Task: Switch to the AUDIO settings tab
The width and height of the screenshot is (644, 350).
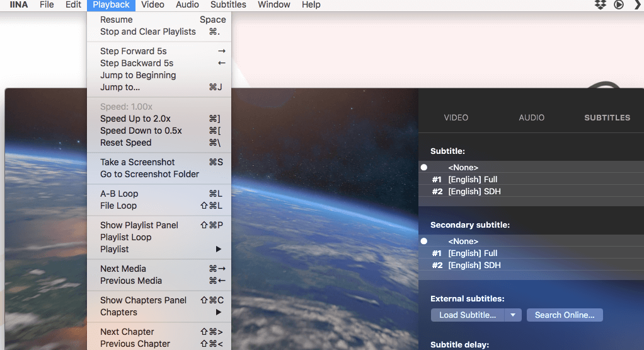Action: (x=531, y=118)
